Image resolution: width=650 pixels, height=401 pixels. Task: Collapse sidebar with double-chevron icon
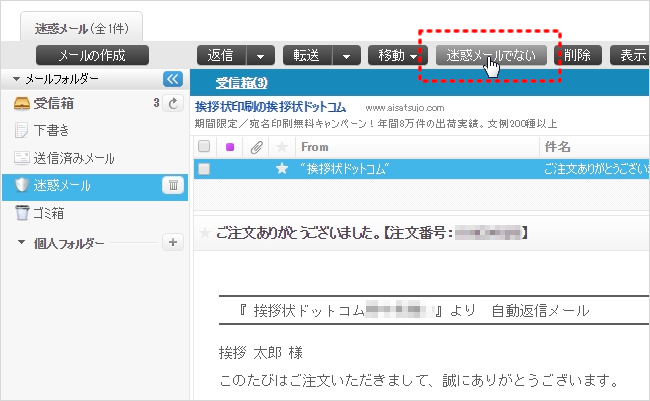[173, 79]
